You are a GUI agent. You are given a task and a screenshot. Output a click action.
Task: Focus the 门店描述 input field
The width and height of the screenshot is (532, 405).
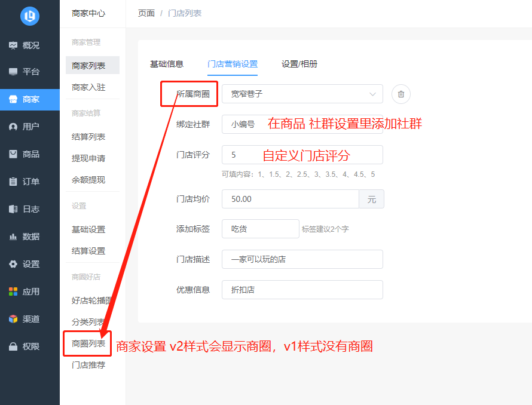302,259
